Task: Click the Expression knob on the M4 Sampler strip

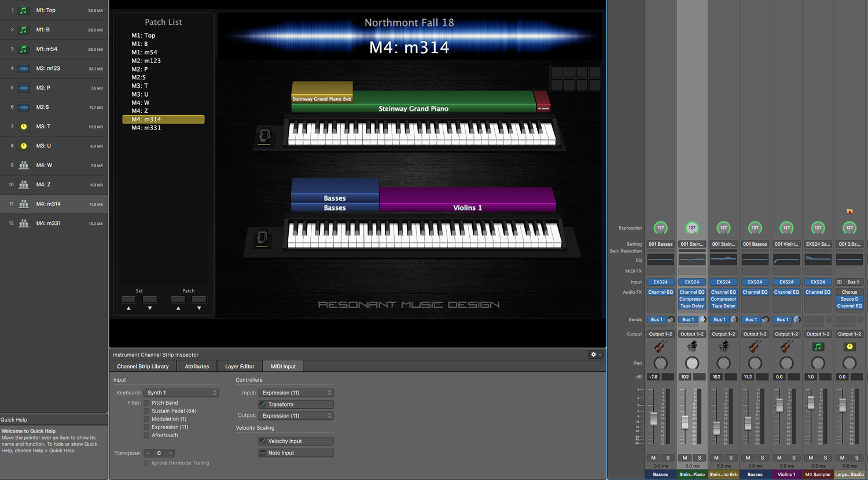Action: pos(818,228)
